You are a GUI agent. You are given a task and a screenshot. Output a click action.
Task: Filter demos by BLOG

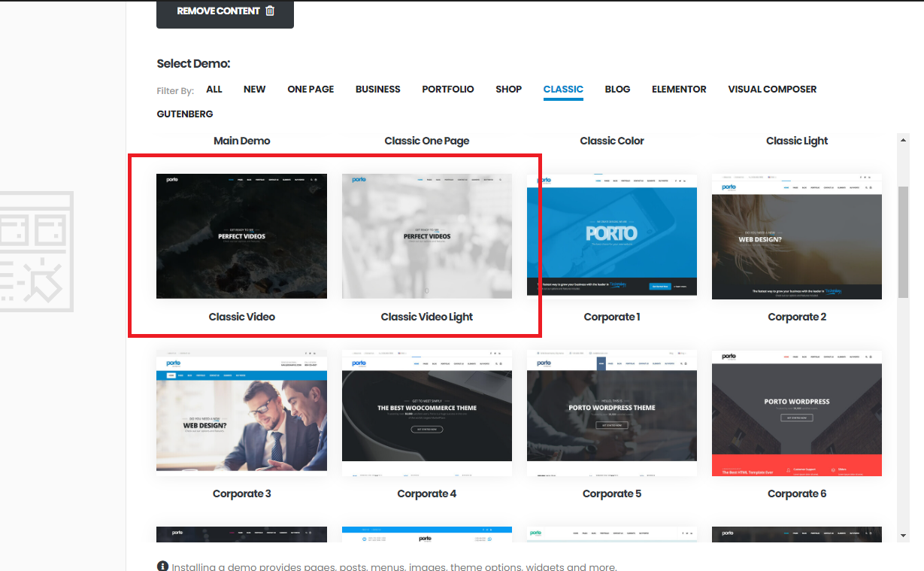[617, 89]
